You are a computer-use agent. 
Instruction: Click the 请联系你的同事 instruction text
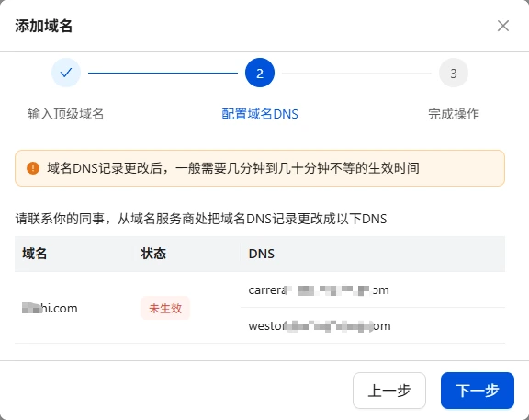point(201,219)
